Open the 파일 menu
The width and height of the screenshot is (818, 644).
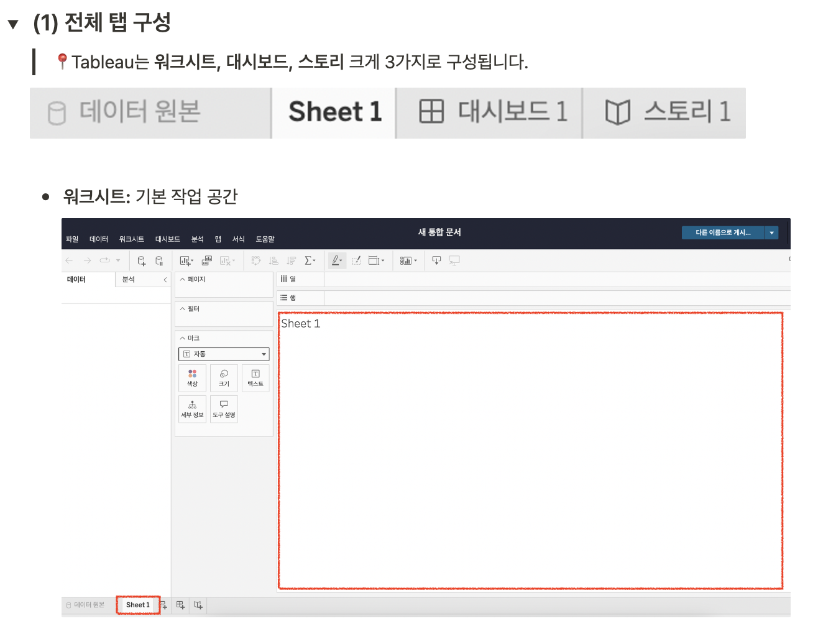pyautogui.click(x=72, y=239)
